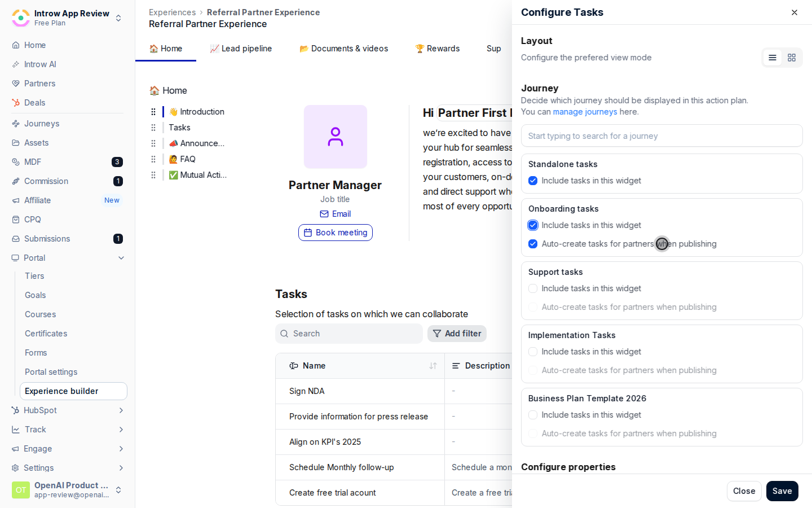Click the Home icon in the sidebar
The image size is (812, 508).
(16, 45)
